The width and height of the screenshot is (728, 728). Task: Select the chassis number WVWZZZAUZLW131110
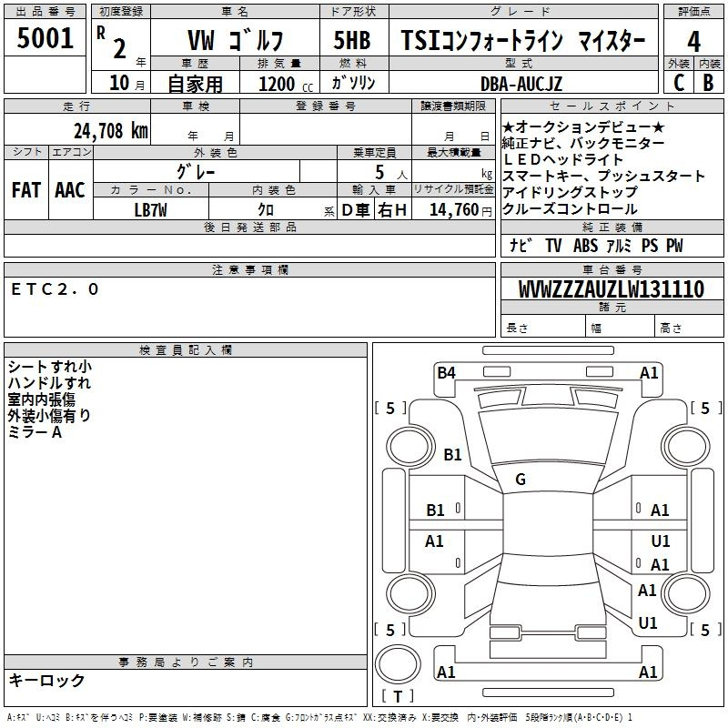point(612,288)
